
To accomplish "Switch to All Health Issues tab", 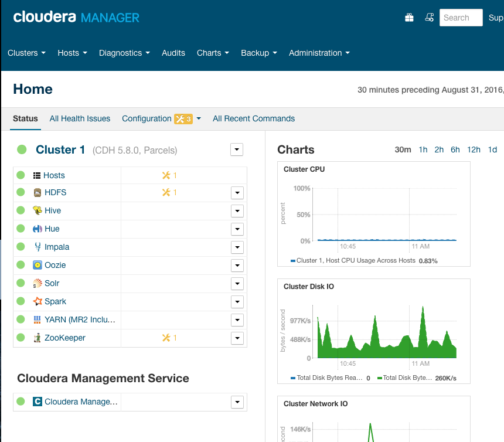I will click(x=80, y=118).
